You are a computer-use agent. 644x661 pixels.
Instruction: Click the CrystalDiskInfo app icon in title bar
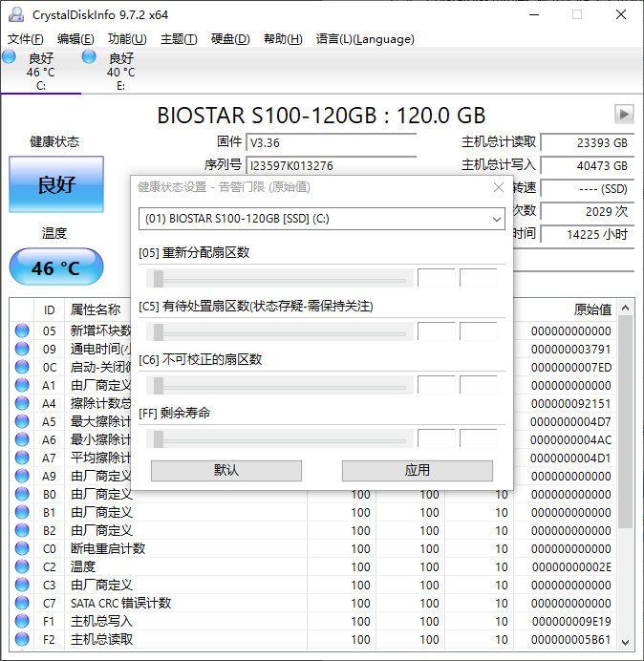coord(16,14)
